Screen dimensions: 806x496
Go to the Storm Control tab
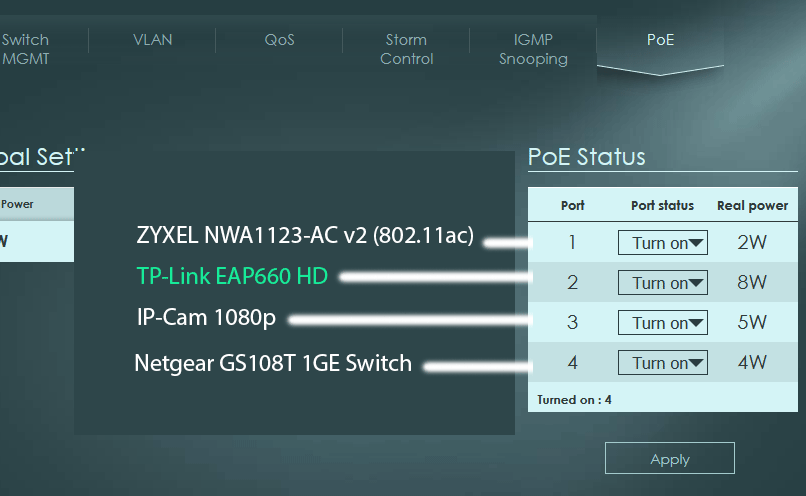pyautogui.click(x=406, y=49)
